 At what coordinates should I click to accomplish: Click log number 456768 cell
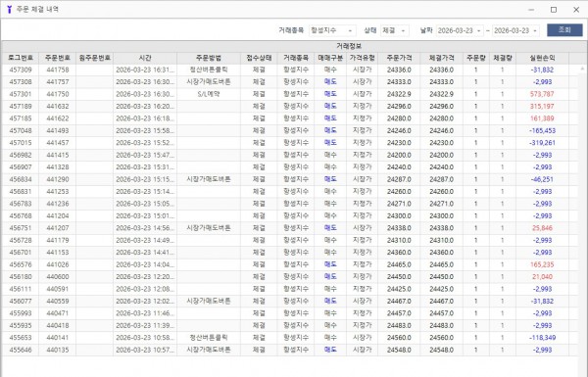pos(21,215)
